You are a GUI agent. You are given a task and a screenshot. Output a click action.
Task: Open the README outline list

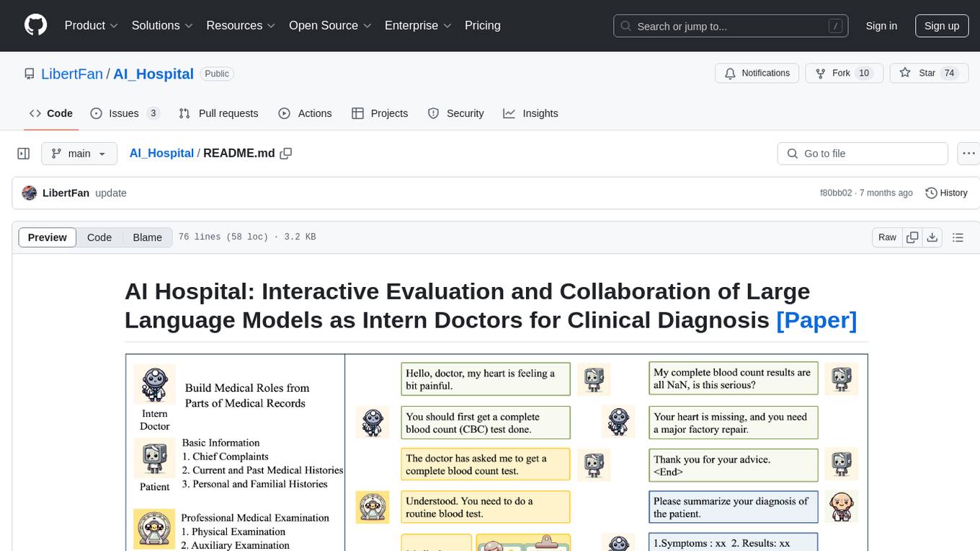point(958,237)
